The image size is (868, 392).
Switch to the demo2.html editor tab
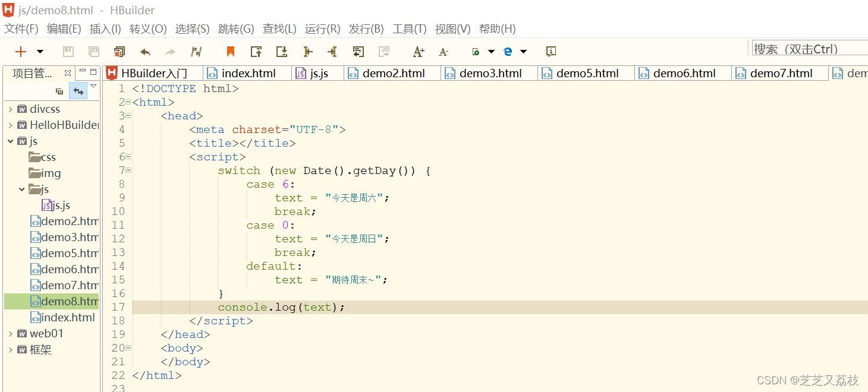[392, 73]
